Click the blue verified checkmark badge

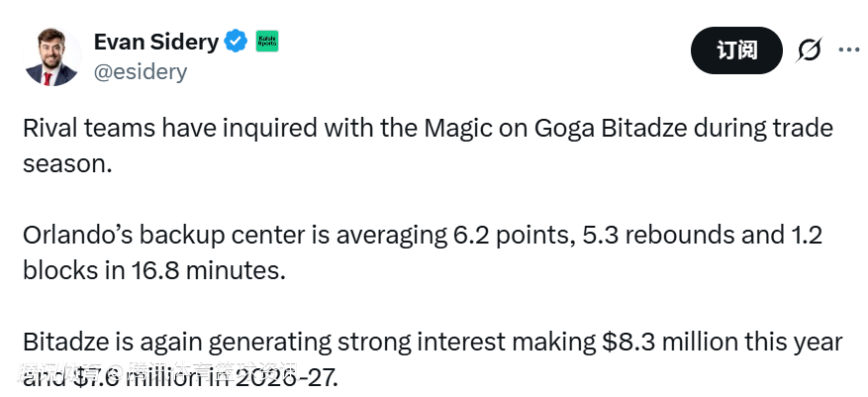point(235,42)
